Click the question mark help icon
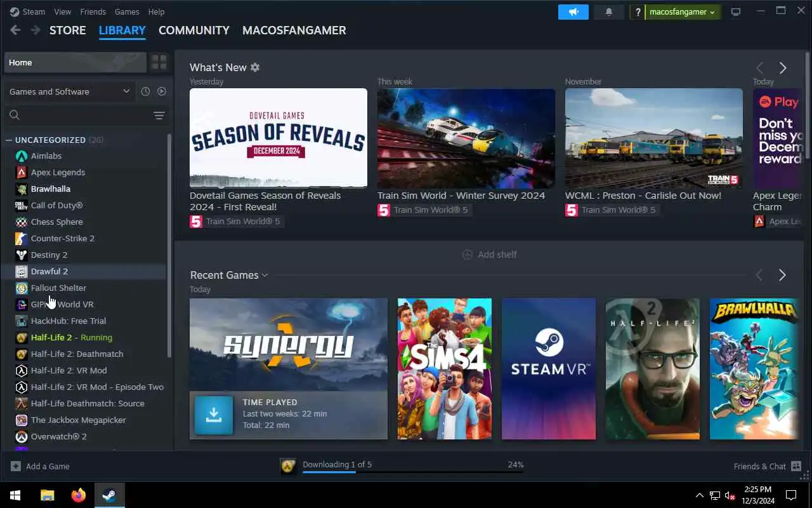The image size is (812, 508). tap(638, 12)
